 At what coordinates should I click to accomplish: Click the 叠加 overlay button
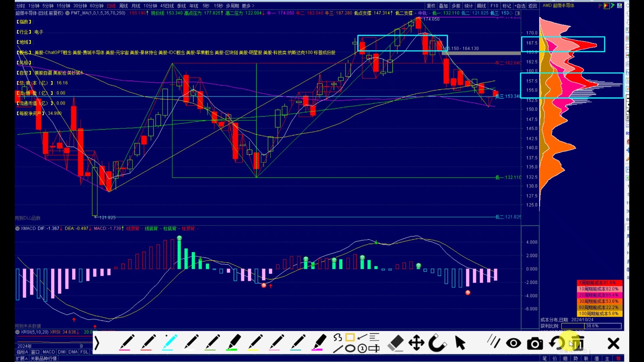(x=443, y=6)
